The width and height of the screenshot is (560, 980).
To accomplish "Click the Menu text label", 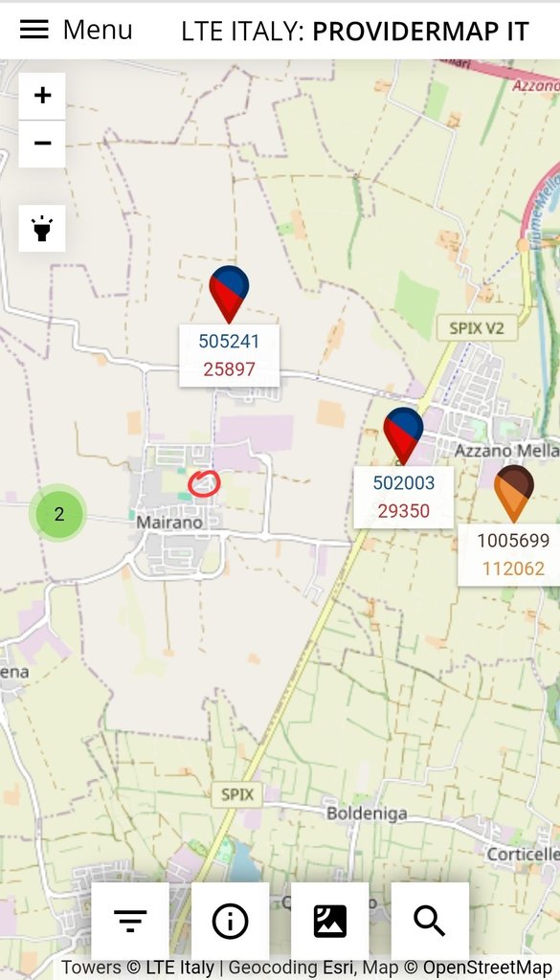I will coord(99,30).
